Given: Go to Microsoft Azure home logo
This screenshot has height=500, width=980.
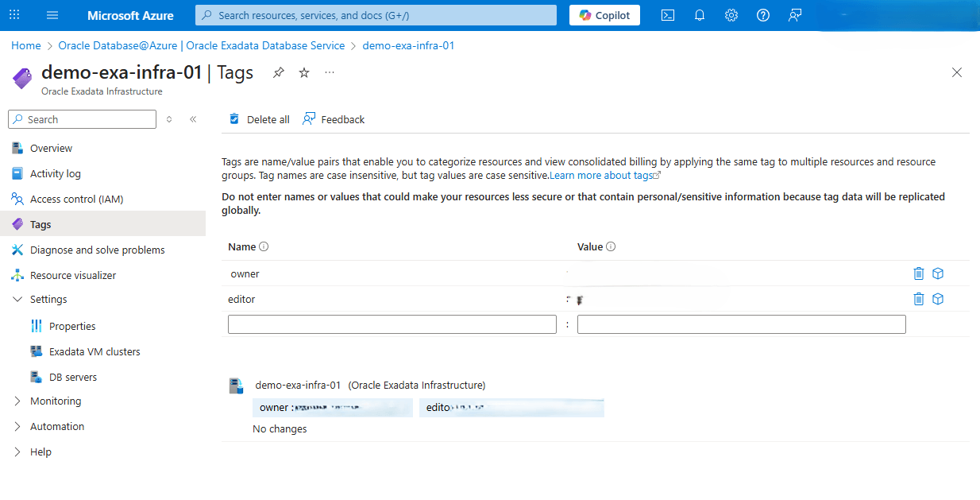Looking at the screenshot, I should click(x=130, y=15).
